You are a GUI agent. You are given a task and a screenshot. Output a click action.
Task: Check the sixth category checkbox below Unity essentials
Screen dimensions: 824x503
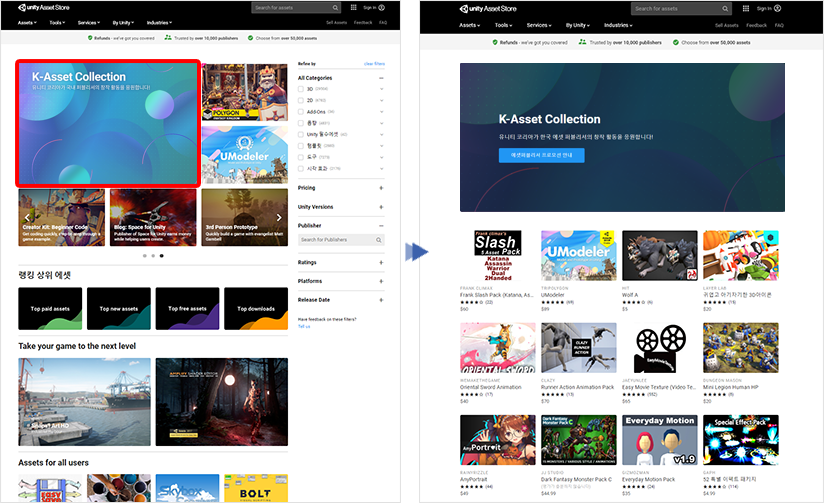pos(301,146)
